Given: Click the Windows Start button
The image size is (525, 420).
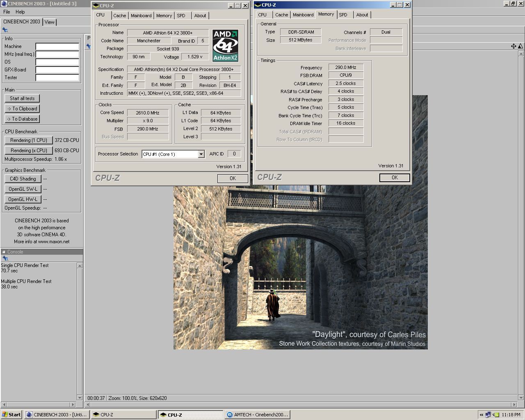Looking at the screenshot, I should pos(11,415).
